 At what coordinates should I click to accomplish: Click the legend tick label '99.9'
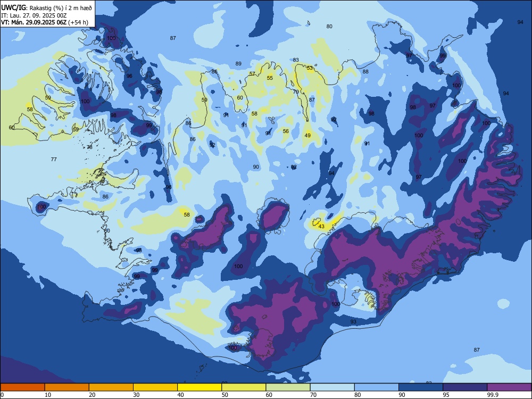pyautogui.click(x=493, y=395)
